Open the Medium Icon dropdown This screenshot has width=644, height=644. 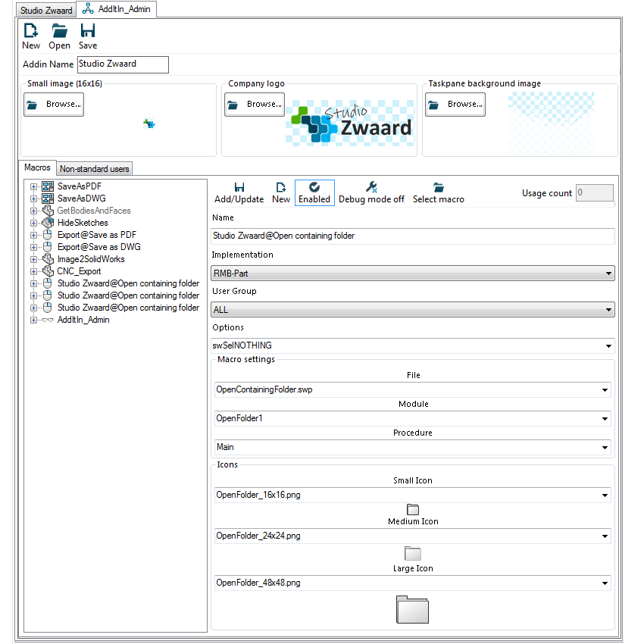[x=413, y=536]
